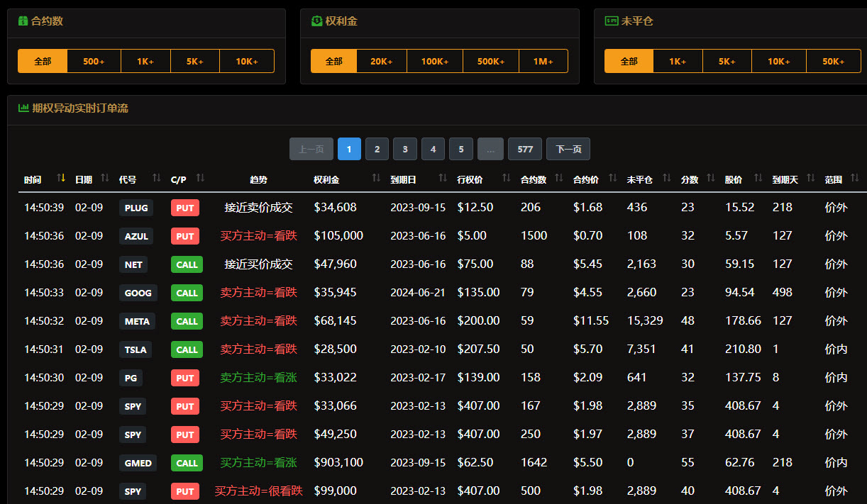The image size is (867, 504).
Task: Click the PUT badge in PLUG row
Action: point(185,208)
